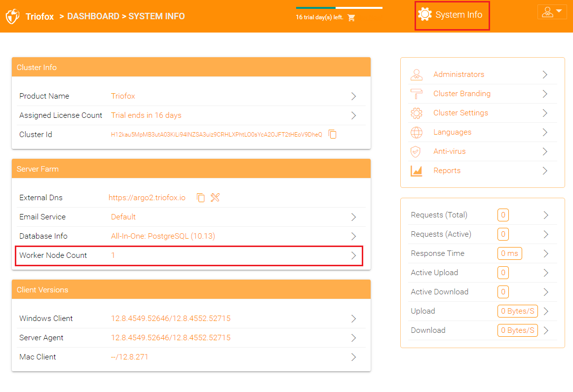The width and height of the screenshot is (573, 392).
Task: Click the Active Upload count badge
Action: click(503, 273)
